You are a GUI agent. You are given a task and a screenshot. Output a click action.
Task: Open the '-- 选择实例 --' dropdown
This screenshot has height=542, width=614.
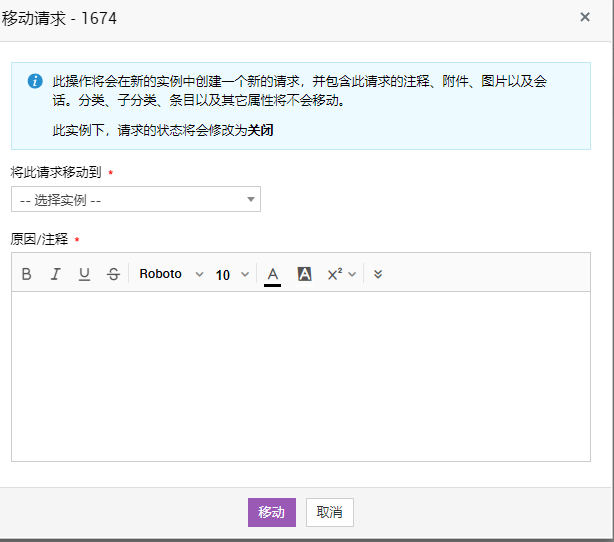[136, 200]
